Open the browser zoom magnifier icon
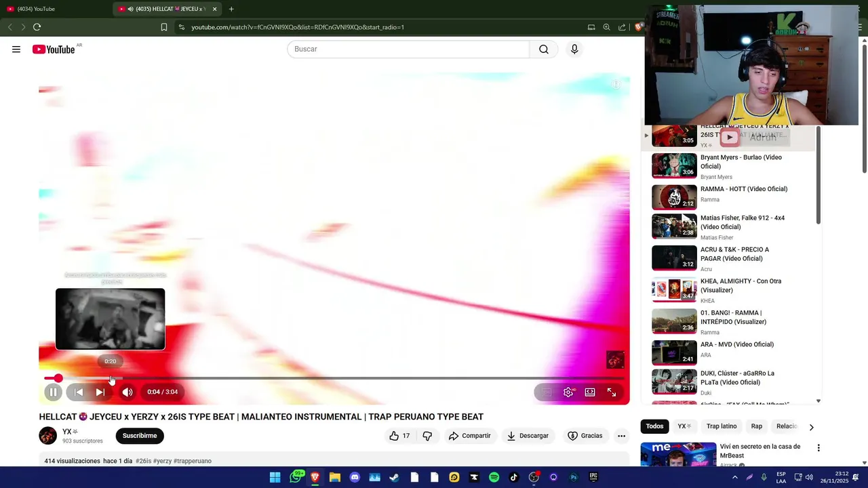Image resolution: width=868 pixels, height=488 pixels. 606,27
